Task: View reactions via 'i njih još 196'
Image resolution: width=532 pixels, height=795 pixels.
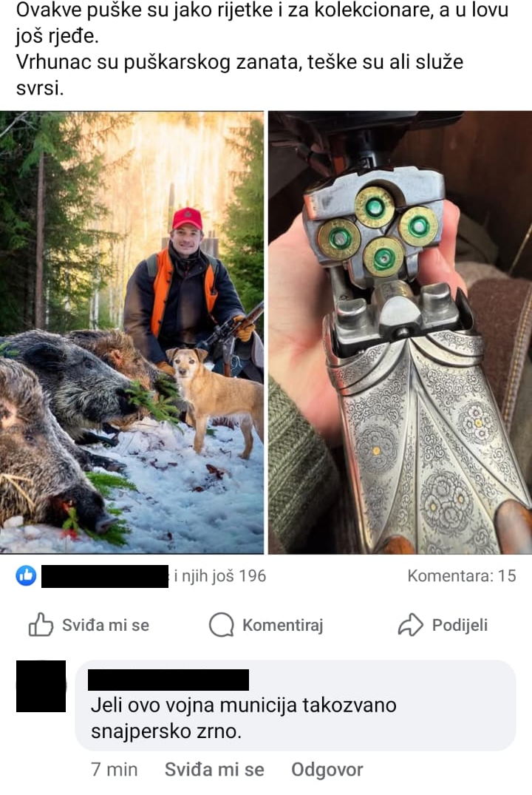Action: (220, 576)
